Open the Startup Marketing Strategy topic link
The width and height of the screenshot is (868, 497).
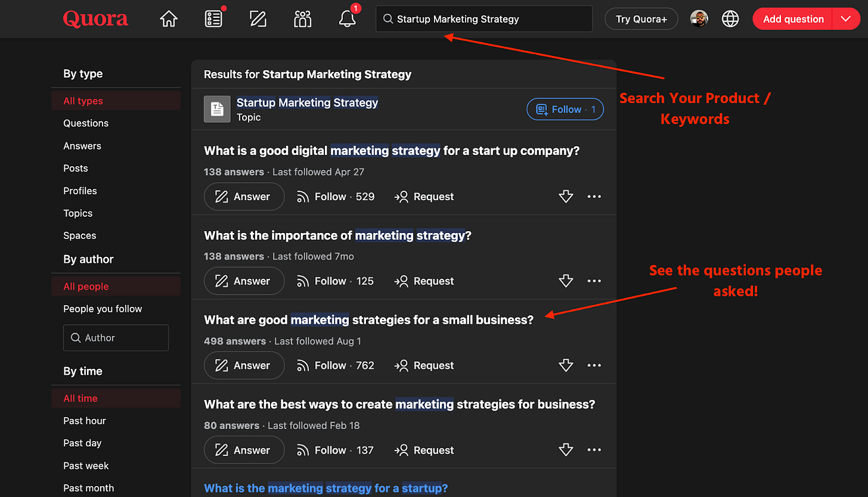(307, 102)
